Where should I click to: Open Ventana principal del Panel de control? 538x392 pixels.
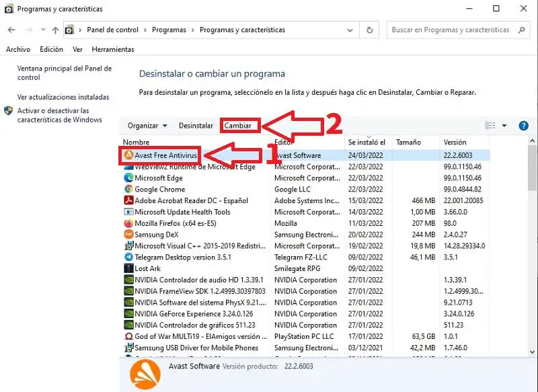tap(65, 73)
